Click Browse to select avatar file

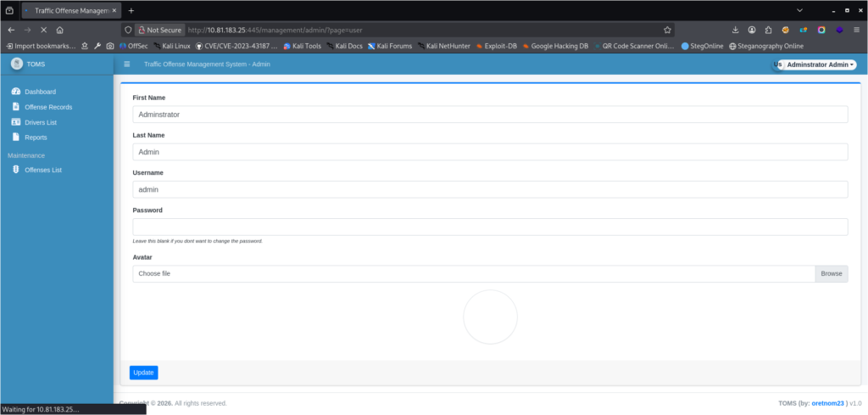(831, 274)
